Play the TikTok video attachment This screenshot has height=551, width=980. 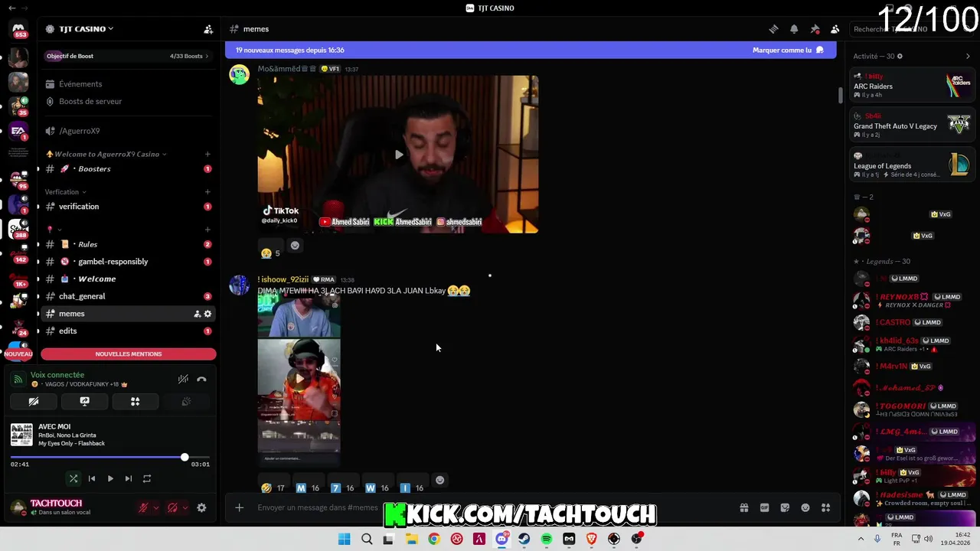[398, 155]
